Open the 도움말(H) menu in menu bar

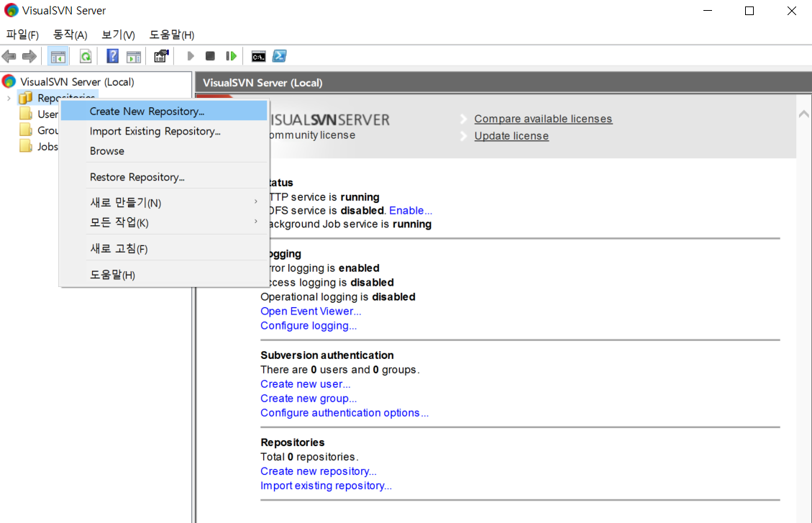[x=171, y=35]
